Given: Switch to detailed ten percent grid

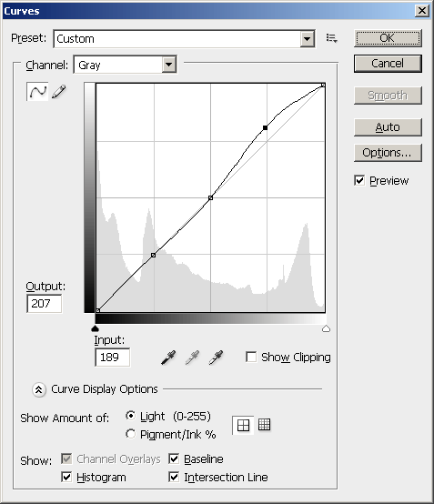Looking at the screenshot, I should tap(264, 425).
